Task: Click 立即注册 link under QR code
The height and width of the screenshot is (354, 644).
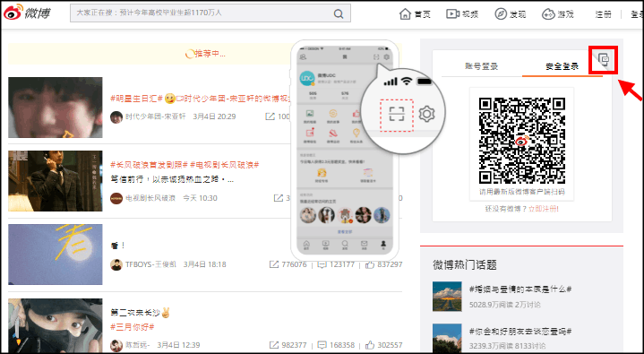Action: (544, 209)
